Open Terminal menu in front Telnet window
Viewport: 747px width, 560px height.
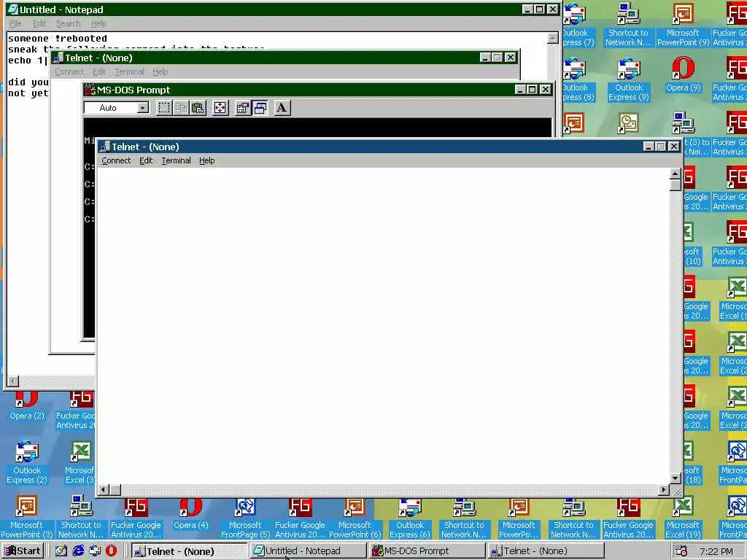(176, 160)
